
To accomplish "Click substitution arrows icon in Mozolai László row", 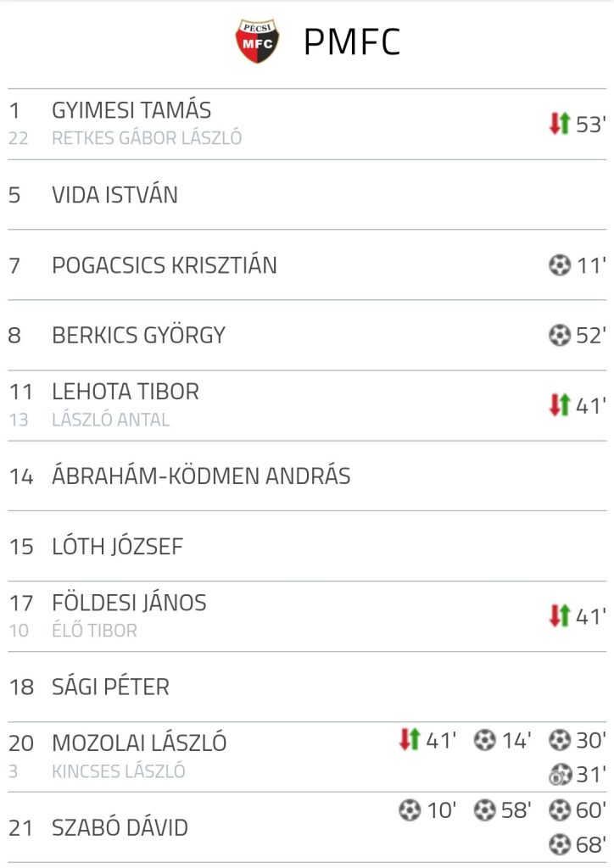I will [410, 740].
